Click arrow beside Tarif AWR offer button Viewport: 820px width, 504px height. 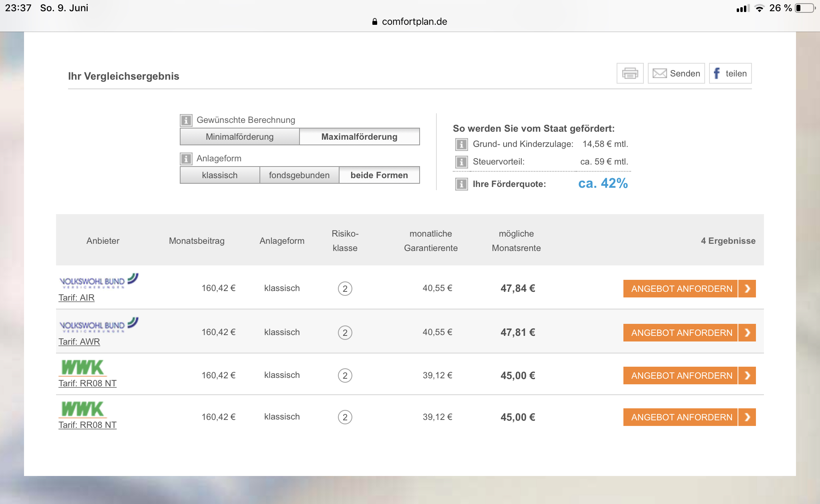coord(747,333)
